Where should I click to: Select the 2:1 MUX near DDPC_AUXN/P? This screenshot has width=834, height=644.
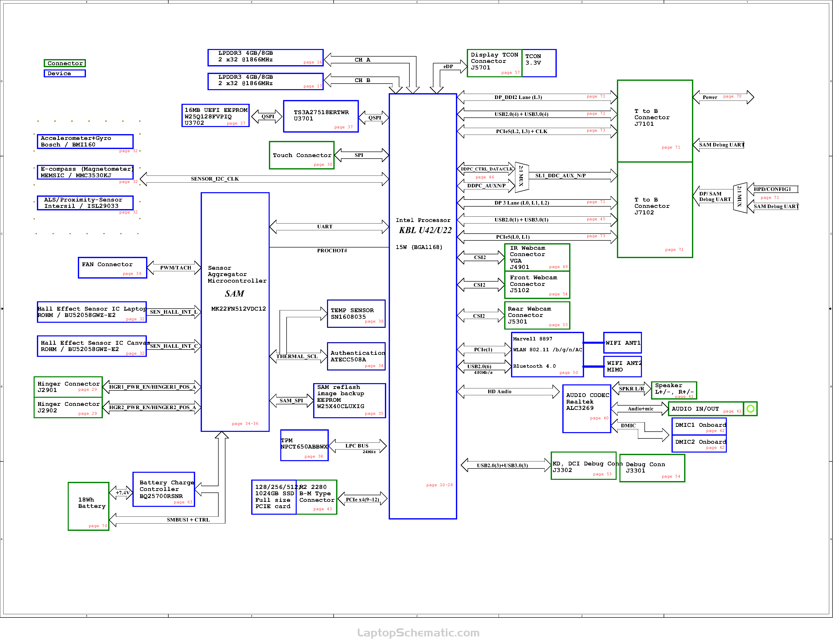coord(522,177)
